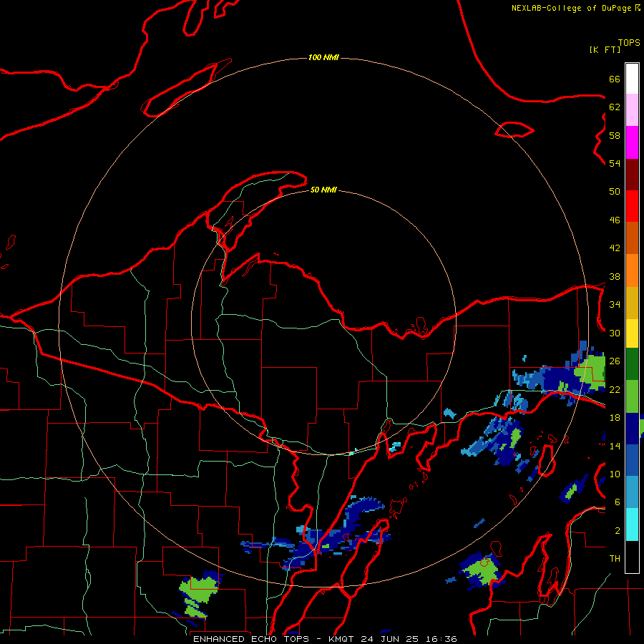644x644 pixels.
Task: Click the bright red swatch at 46-50
Action: coord(632,207)
